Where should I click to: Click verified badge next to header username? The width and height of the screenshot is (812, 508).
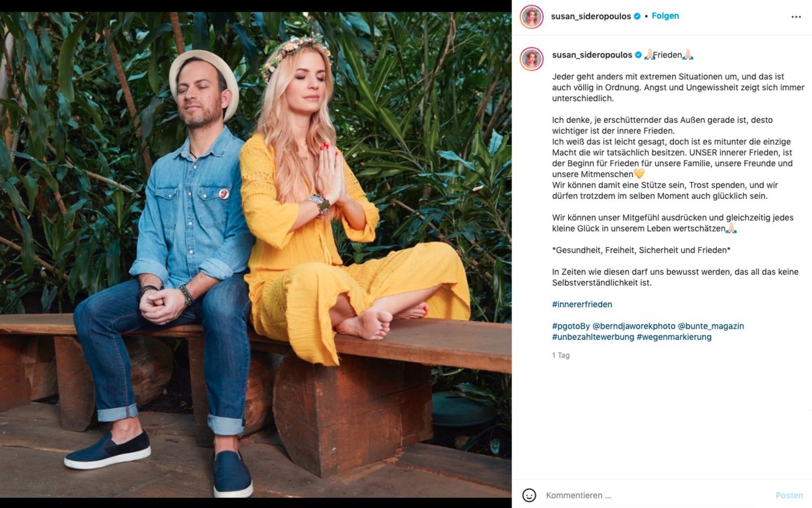(x=637, y=16)
